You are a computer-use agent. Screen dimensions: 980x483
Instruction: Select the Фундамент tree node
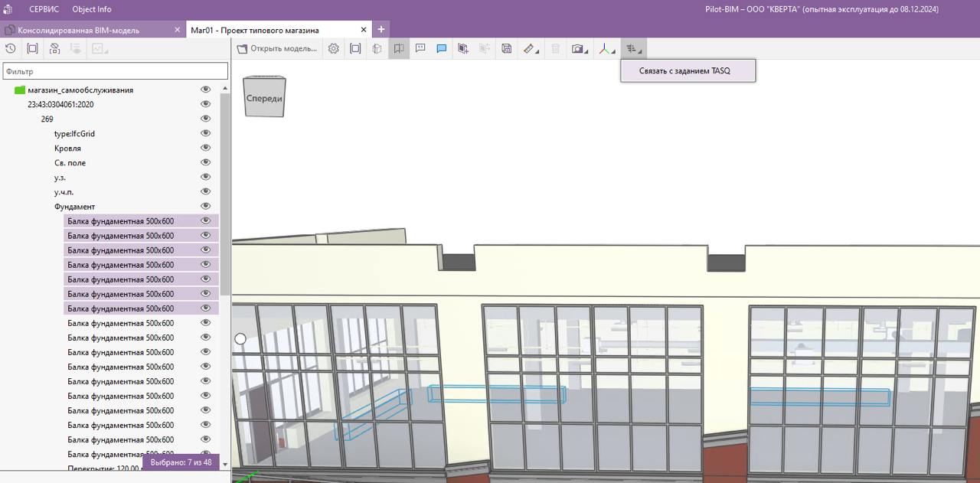[74, 207]
